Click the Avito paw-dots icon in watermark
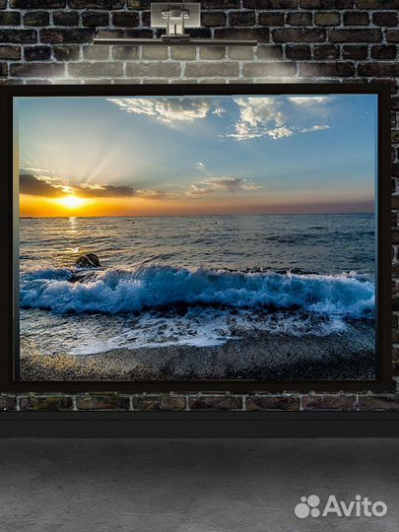Viewport: 399px width, 532px height. click(x=307, y=506)
